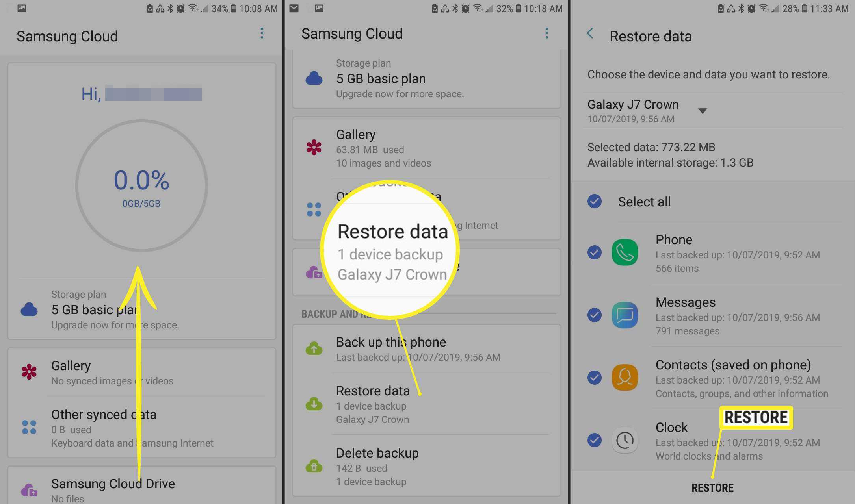The image size is (855, 504).
Task: View the 0GB/5GB storage usage indicator
Action: 141,204
